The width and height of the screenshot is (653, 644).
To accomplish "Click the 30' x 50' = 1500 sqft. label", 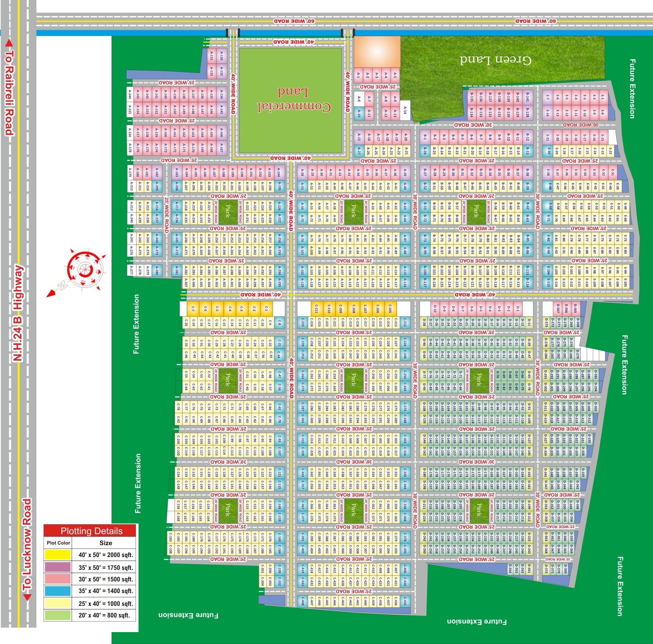I will [x=106, y=579].
